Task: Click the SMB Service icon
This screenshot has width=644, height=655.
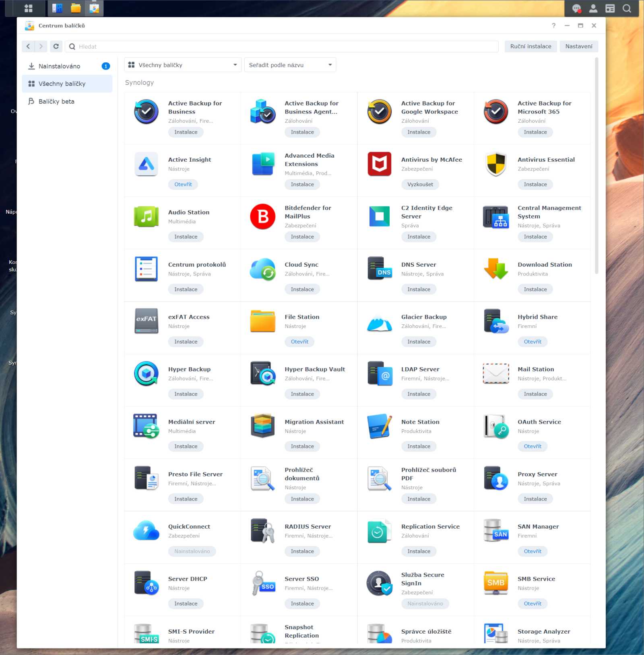Action: click(496, 583)
